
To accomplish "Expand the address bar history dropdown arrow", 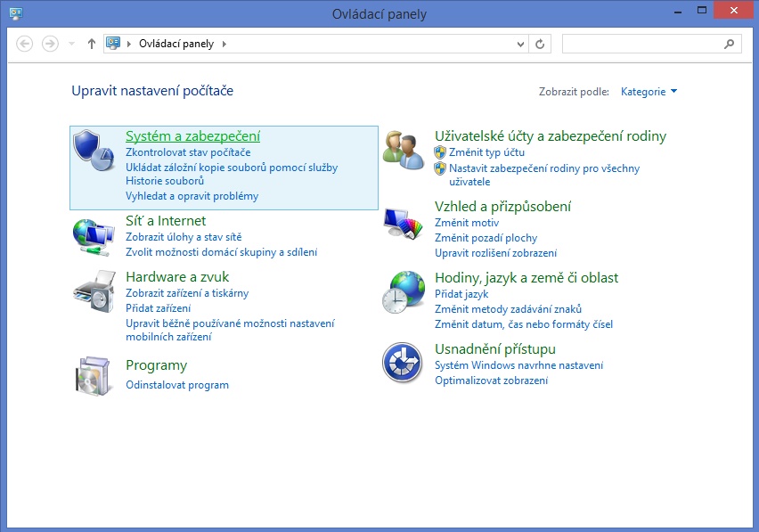I will tap(521, 44).
